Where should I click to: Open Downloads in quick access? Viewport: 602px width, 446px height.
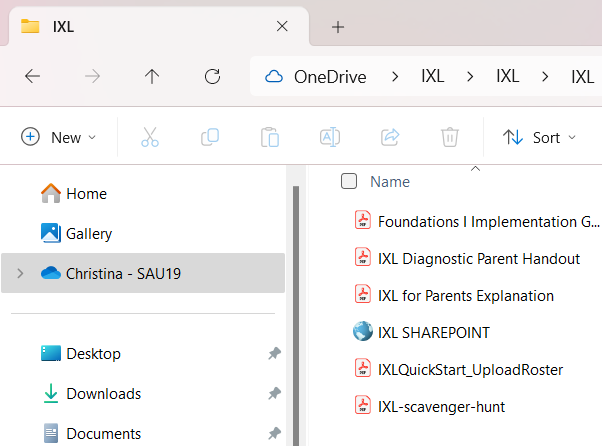pyautogui.click(x=104, y=394)
